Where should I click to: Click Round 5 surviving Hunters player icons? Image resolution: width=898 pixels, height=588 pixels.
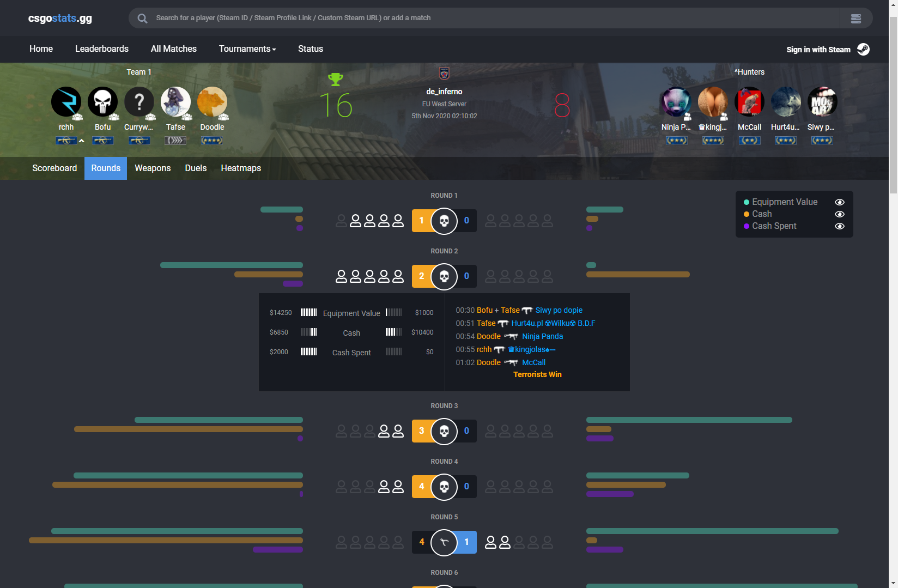(x=497, y=542)
